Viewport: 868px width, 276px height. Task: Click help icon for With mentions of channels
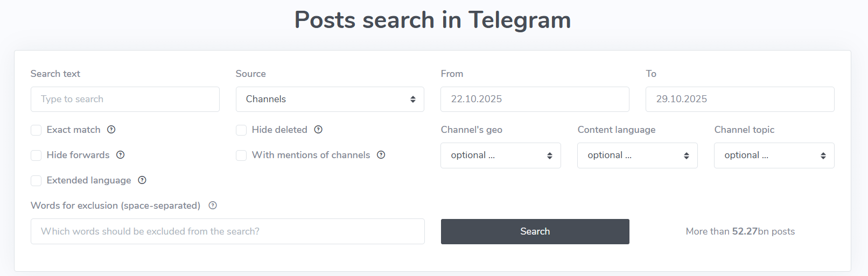tap(381, 155)
